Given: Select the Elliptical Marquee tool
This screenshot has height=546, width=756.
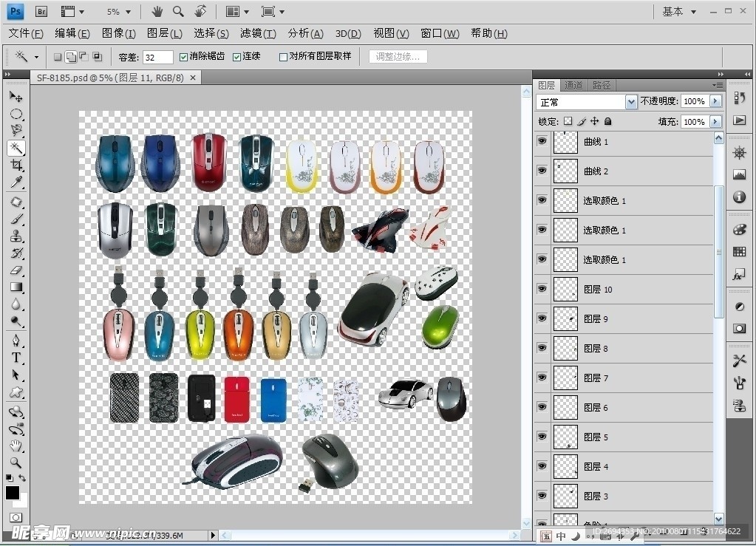Looking at the screenshot, I should [x=16, y=115].
